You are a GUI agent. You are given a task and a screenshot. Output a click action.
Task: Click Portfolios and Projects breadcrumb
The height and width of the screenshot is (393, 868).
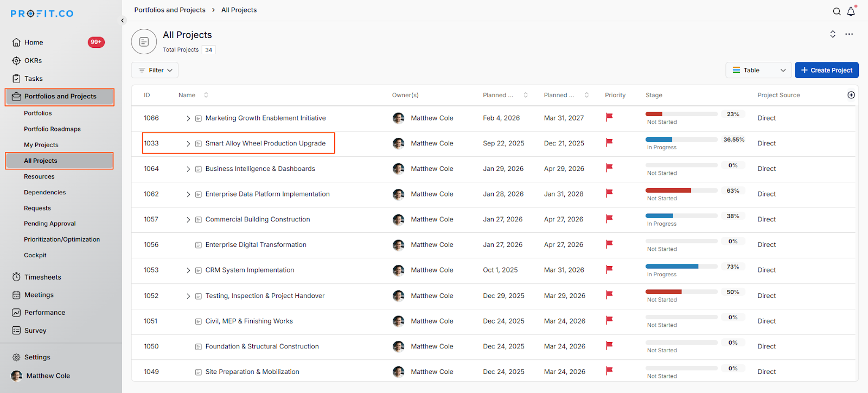[170, 10]
